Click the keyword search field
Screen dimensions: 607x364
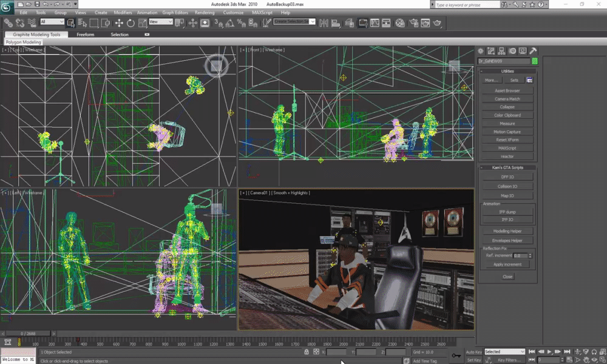(466, 5)
